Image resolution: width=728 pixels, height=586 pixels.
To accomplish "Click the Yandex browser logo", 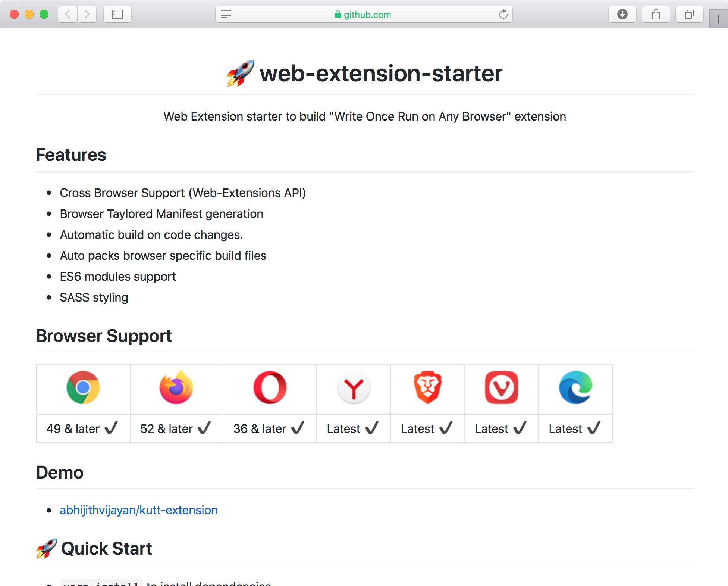I will [354, 387].
